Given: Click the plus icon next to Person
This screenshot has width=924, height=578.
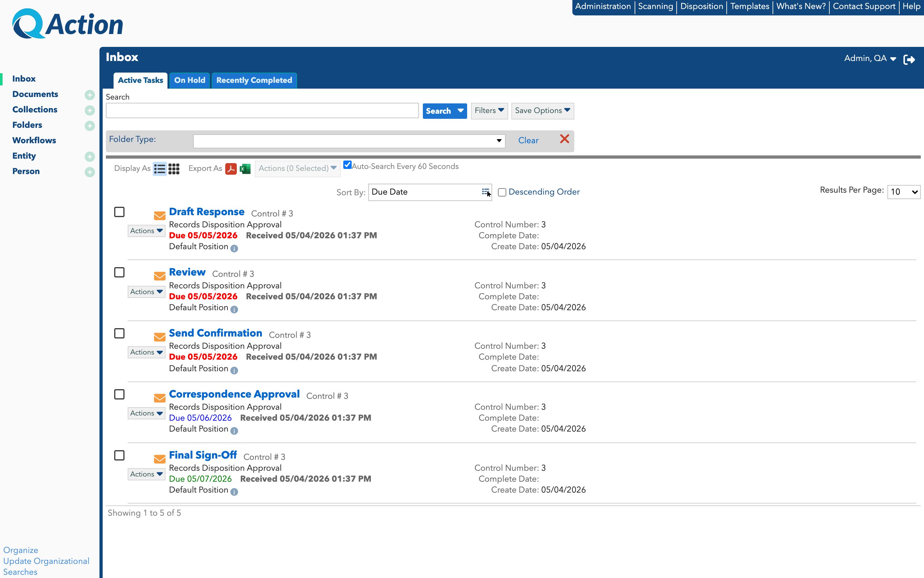Looking at the screenshot, I should tap(90, 172).
